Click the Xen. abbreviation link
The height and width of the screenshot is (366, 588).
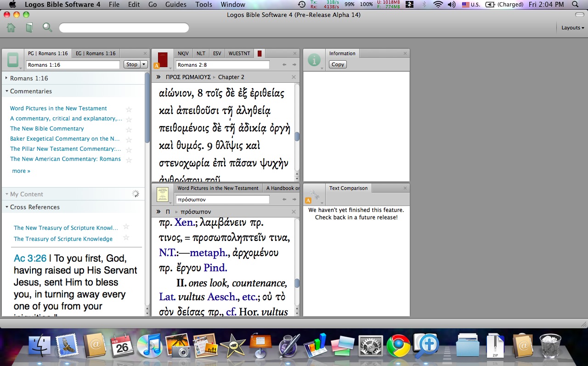tap(186, 223)
